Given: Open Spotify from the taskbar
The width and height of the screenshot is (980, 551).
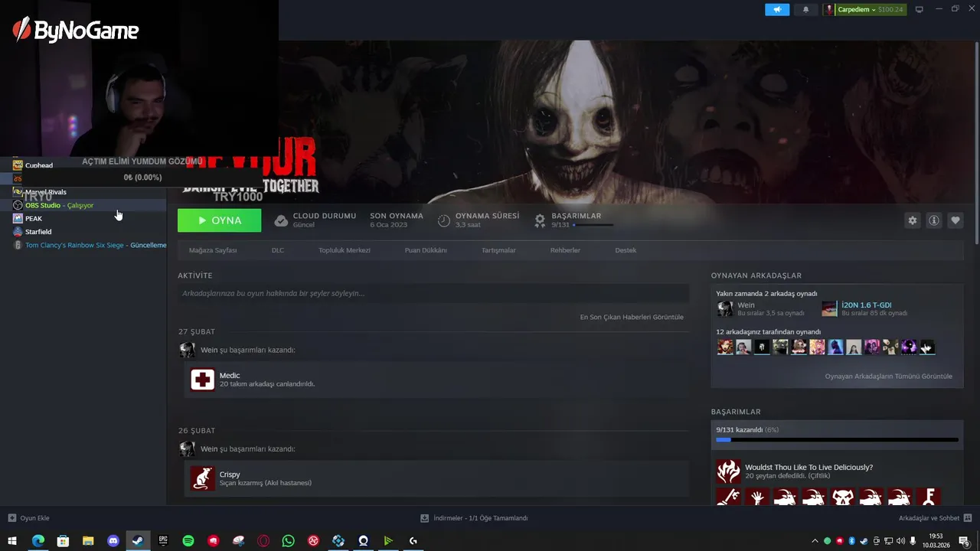Looking at the screenshot, I should tap(188, 541).
